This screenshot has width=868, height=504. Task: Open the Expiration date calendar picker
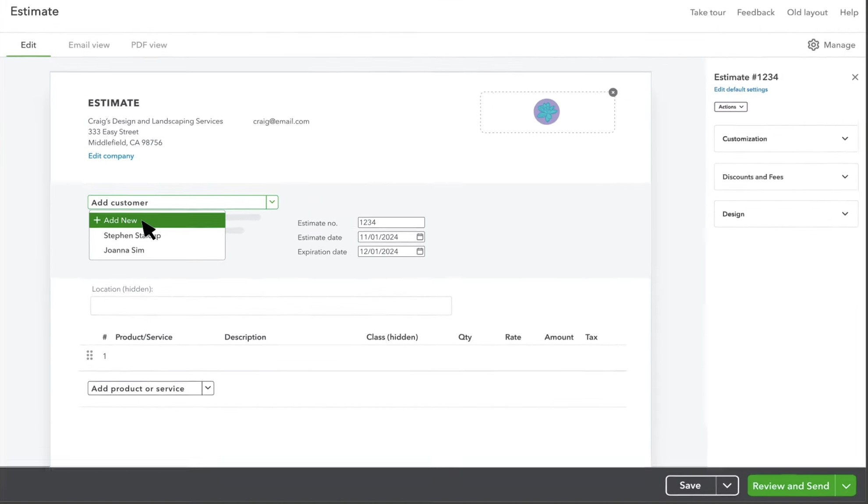(420, 252)
